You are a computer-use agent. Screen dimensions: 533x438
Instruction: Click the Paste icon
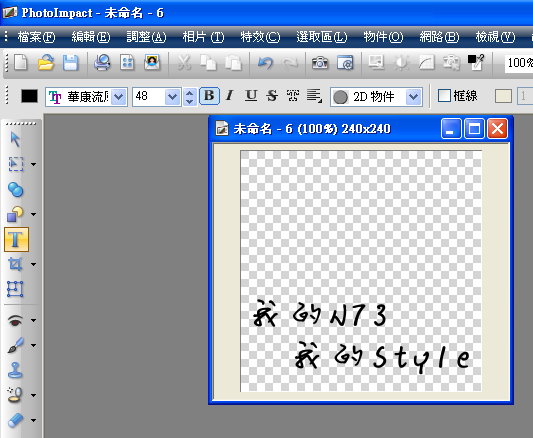point(233,63)
